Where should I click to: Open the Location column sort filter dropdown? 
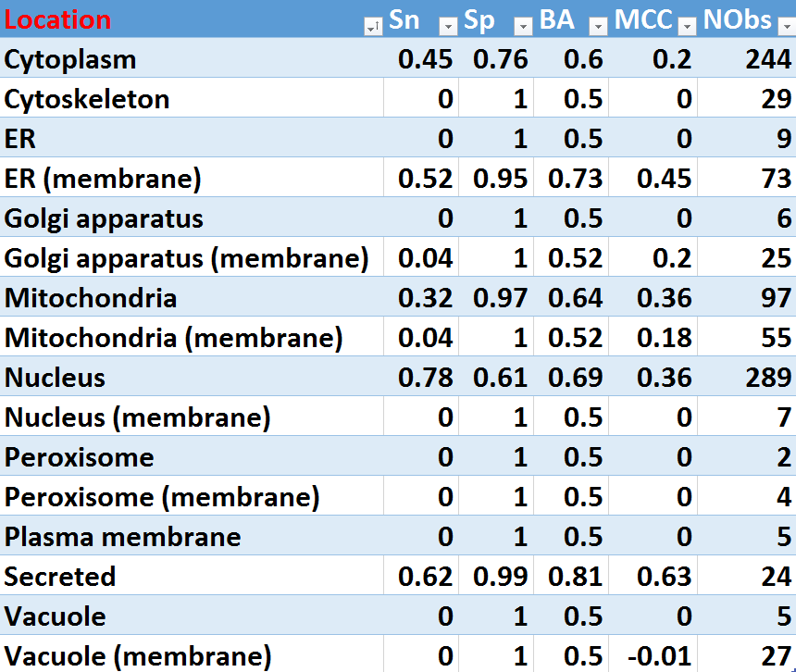click(373, 27)
